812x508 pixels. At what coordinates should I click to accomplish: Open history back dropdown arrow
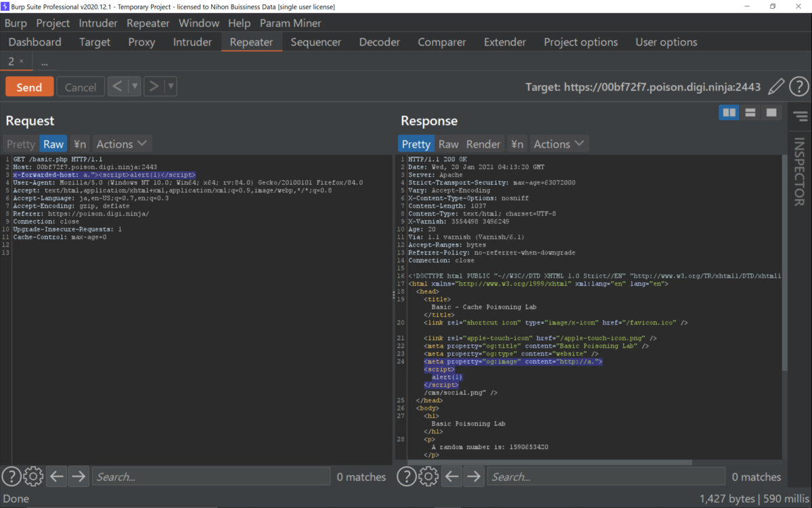pyautogui.click(x=135, y=87)
